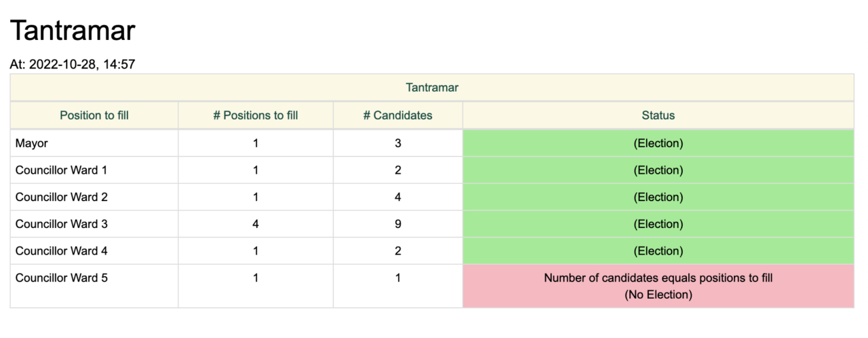The image size is (868, 338).
Task: Click the Tantramar table title row
Action: click(x=432, y=88)
